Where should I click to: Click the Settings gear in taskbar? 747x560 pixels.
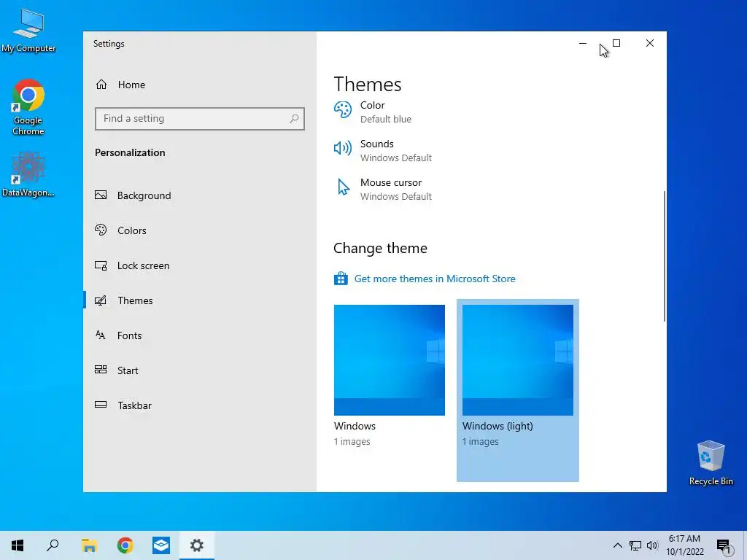point(197,545)
